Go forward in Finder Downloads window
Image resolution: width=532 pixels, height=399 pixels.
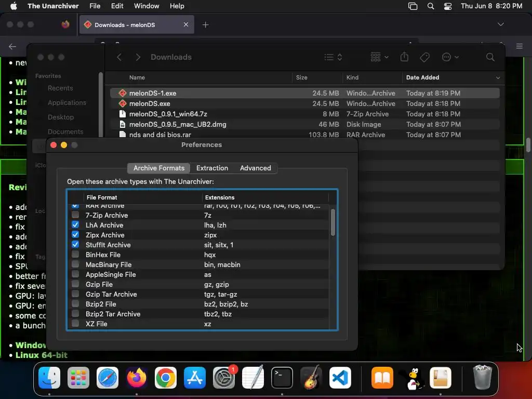click(x=138, y=57)
